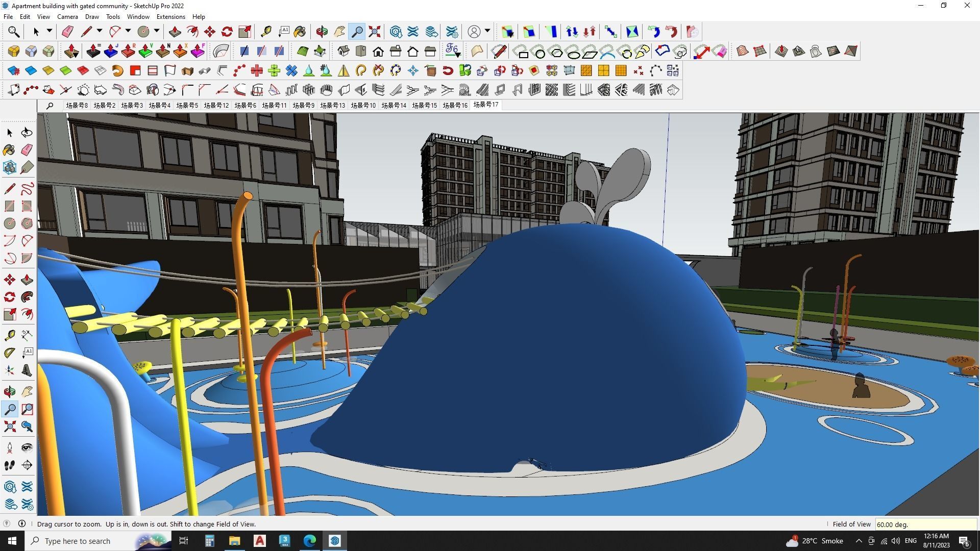The height and width of the screenshot is (551, 980).
Task: Click the Pan hand tool
Action: tap(339, 32)
